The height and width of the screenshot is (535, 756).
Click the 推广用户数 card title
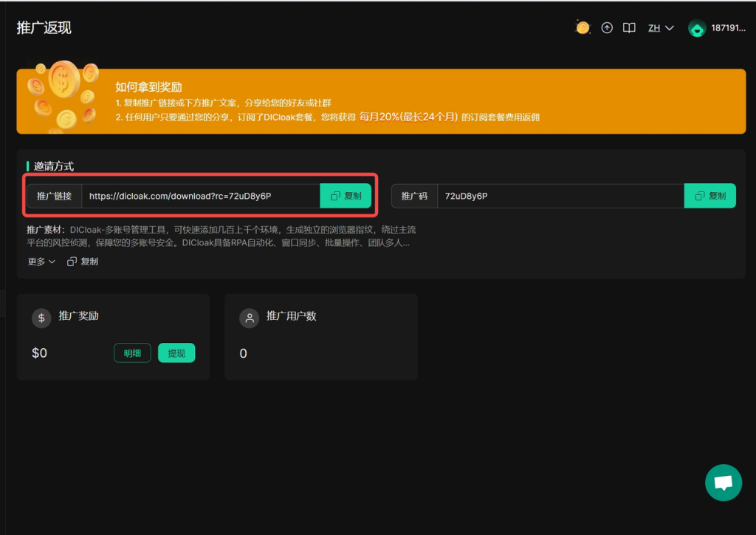291,316
